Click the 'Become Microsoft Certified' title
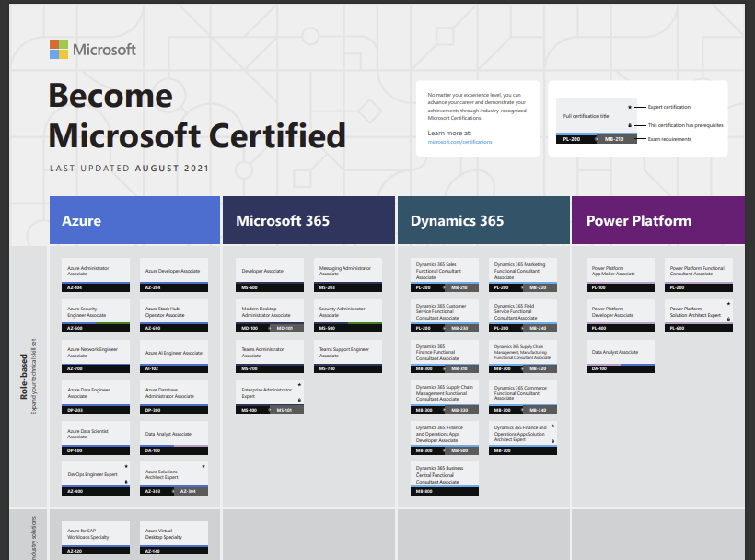The height and width of the screenshot is (560, 755). tap(197, 115)
